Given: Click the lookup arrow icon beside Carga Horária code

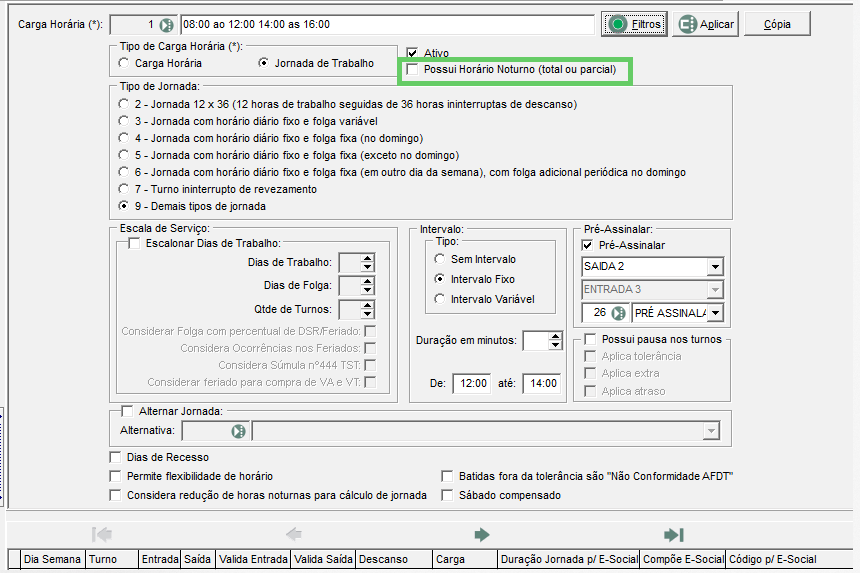Looking at the screenshot, I should [166, 25].
